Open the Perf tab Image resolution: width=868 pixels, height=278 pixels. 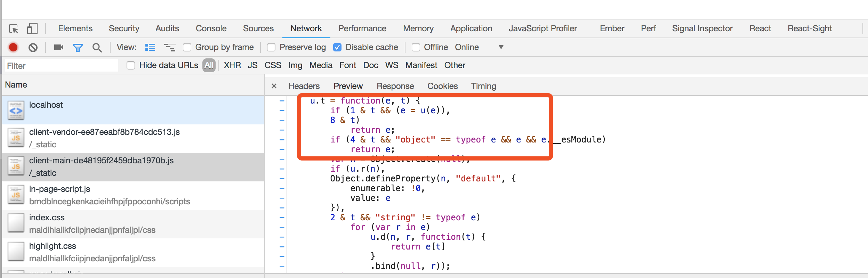pyautogui.click(x=649, y=28)
